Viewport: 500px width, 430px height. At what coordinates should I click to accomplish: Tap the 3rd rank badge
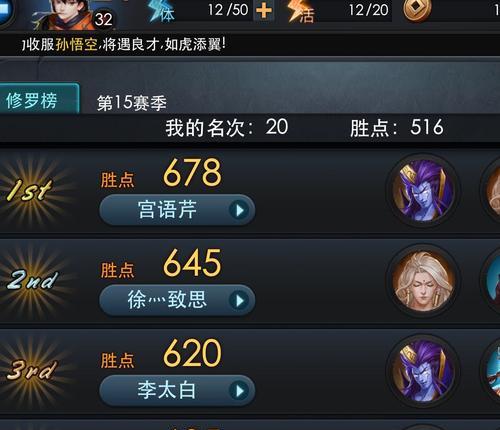click(x=31, y=370)
